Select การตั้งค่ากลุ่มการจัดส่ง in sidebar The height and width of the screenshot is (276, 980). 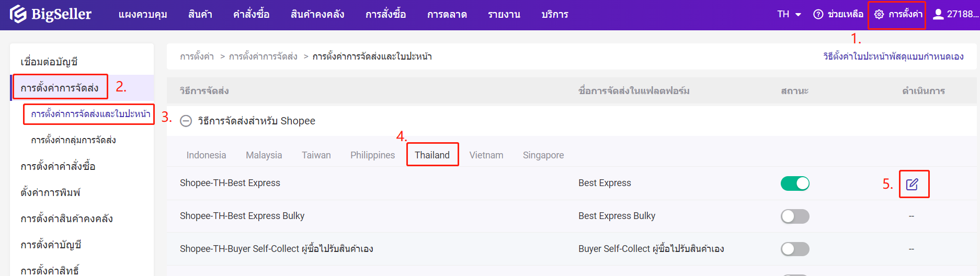tap(73, 140)
